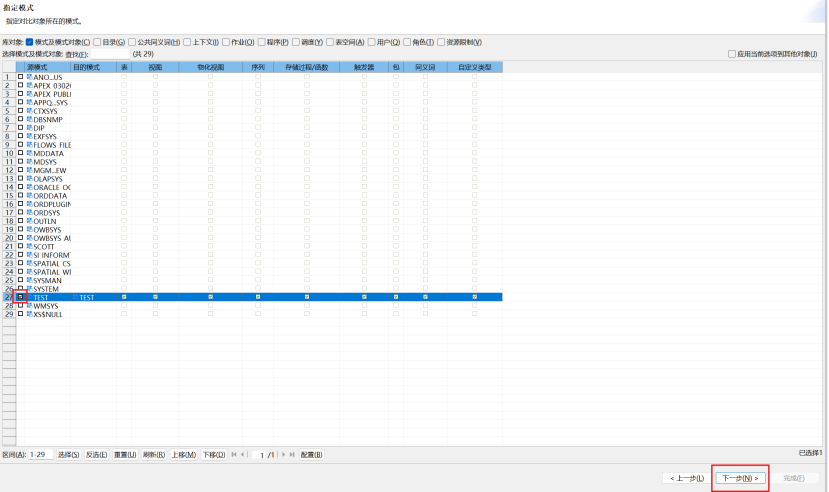The width and height of the screenshot is (829, 492).
Task: Click the schema icon beside OLAPSYS
Action: tap(30, 179)
